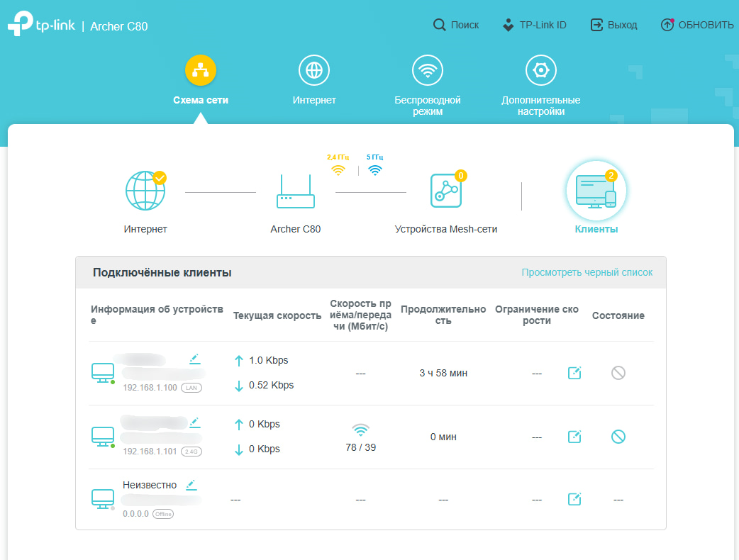Click the LAN badge

[x=191, y=388]
